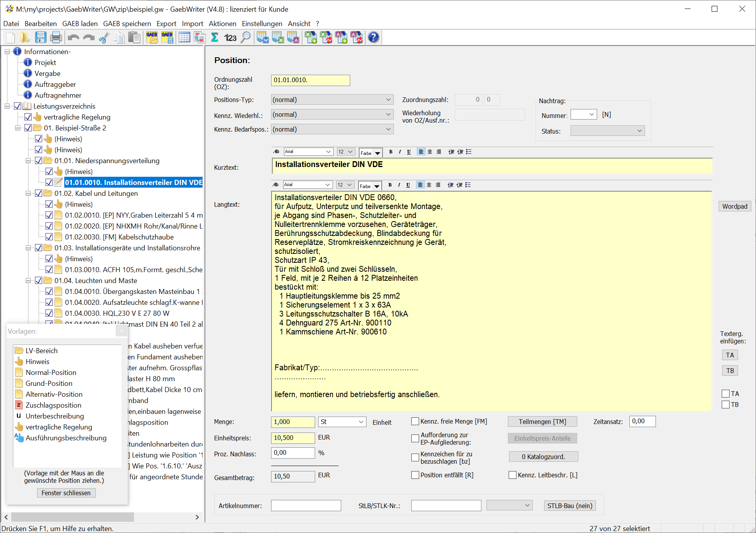Center-align the Langtext

(429, 185)
